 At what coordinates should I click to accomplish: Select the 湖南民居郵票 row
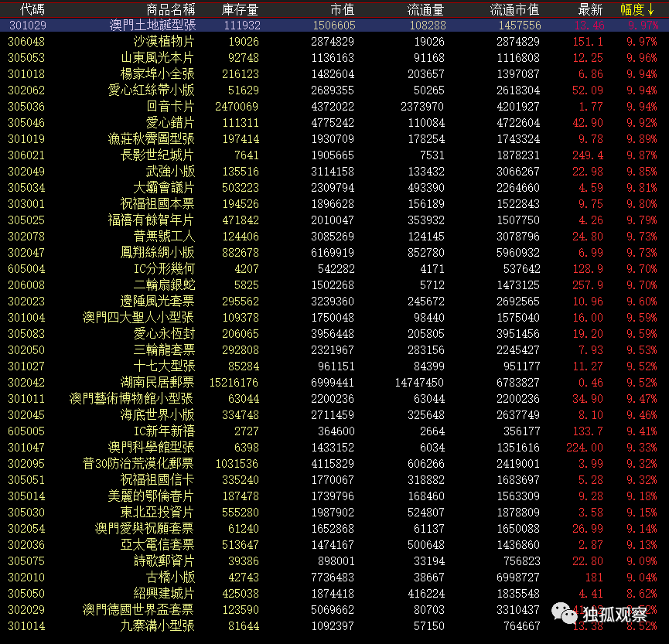pyautogui.click(x=334, y=382)
